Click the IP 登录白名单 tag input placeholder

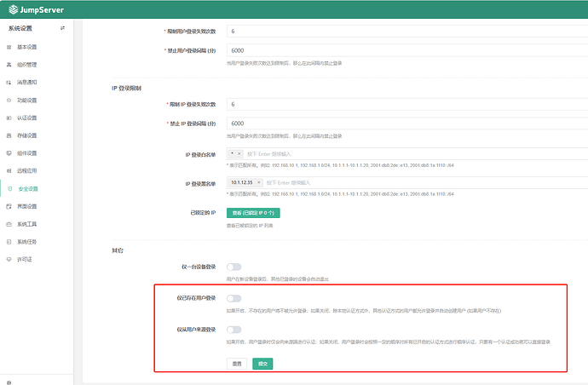269,154
